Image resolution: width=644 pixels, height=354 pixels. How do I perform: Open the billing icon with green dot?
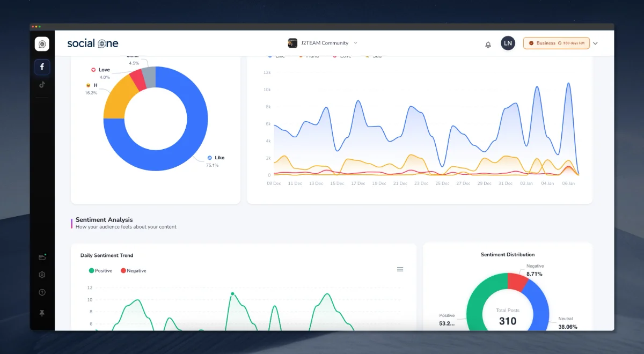pos(42,257)
